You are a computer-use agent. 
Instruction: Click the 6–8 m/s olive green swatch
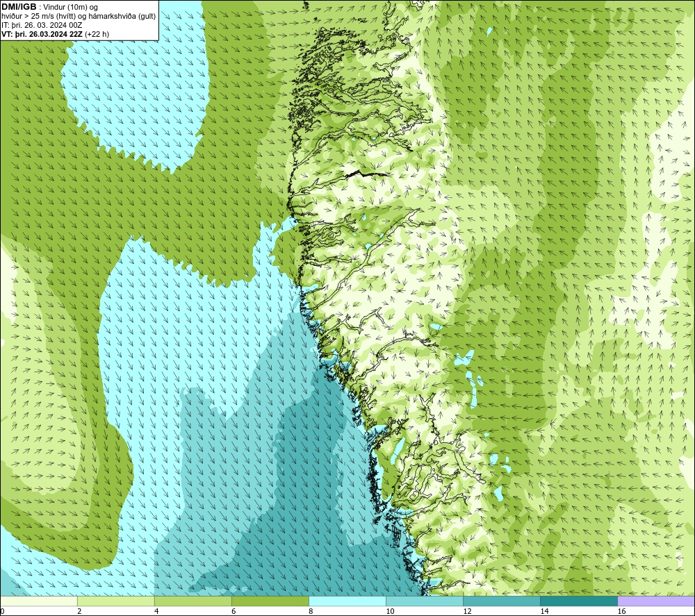pos(270,601)
